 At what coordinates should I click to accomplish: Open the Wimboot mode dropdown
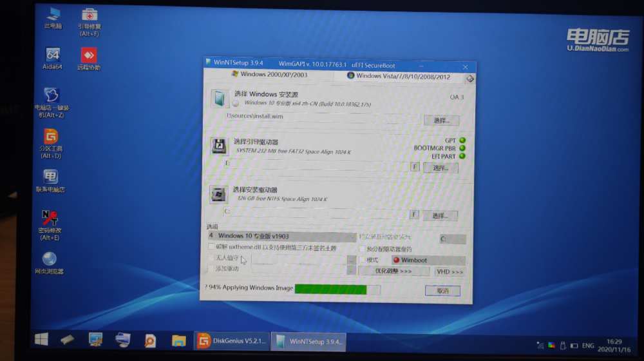(x=428, y=260)
